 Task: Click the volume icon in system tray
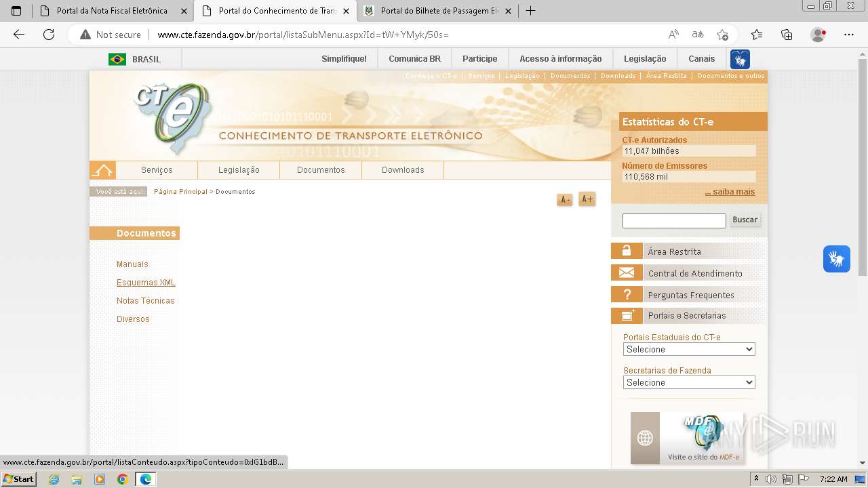pyautogui.click(x=771, y=479)
